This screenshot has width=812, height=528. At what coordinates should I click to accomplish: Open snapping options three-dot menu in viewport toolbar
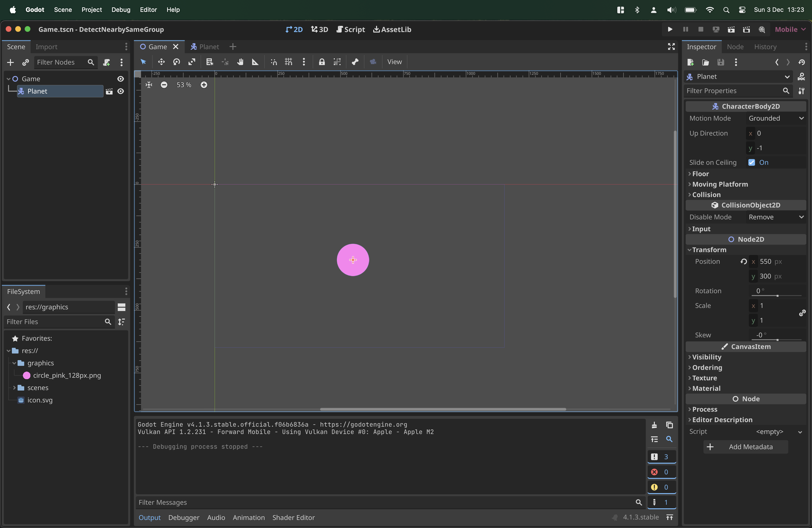[304, 62]
